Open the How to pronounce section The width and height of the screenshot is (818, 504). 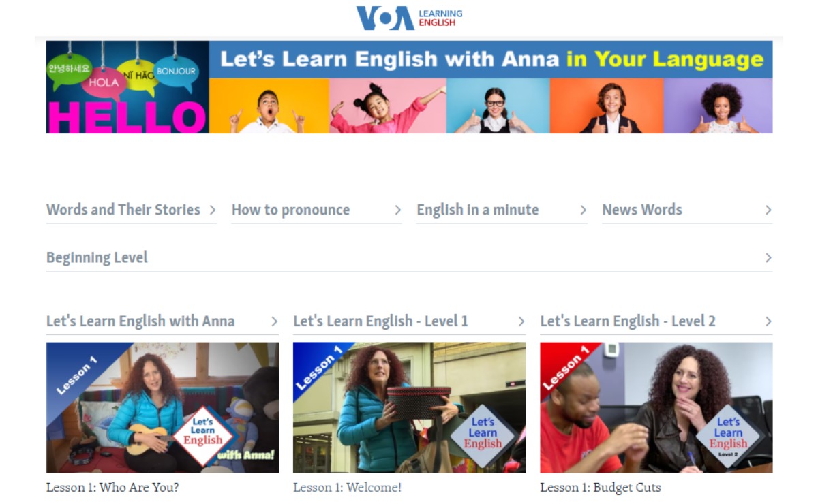tap(290, 210)
